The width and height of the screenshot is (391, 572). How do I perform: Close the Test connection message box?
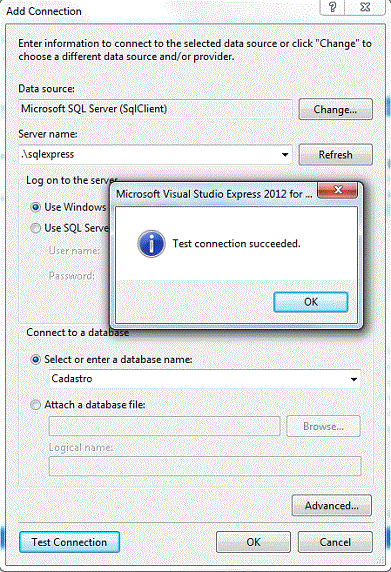pyautogui.click(x=337, y=190)
